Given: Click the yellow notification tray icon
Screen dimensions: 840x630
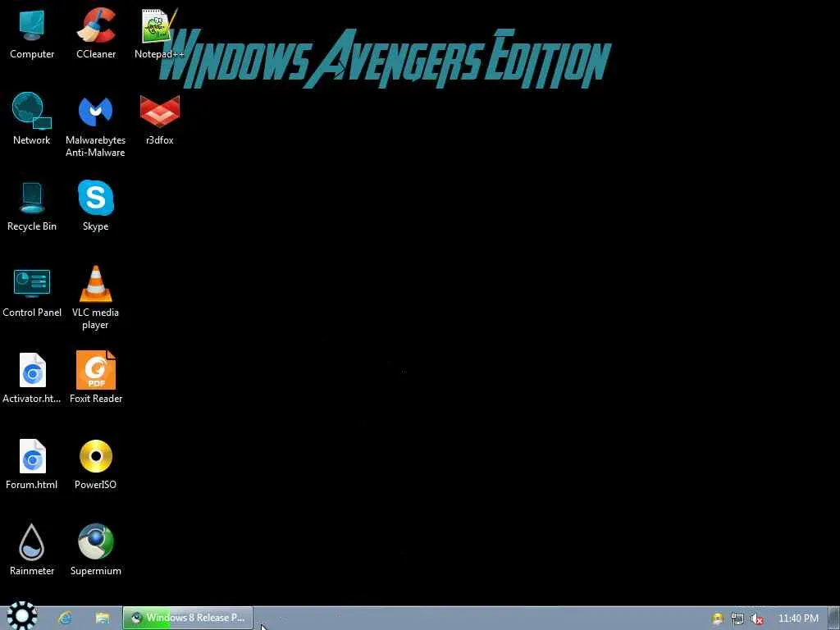Looking at the screenshot, I should pyautogui.click(x=717, y=619).
